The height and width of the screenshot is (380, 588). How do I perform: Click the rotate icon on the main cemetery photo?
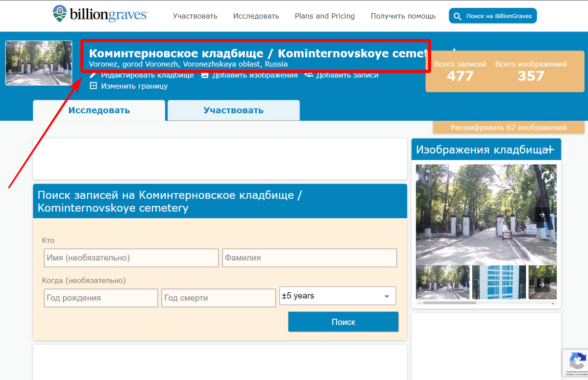(x=547, y=177)
